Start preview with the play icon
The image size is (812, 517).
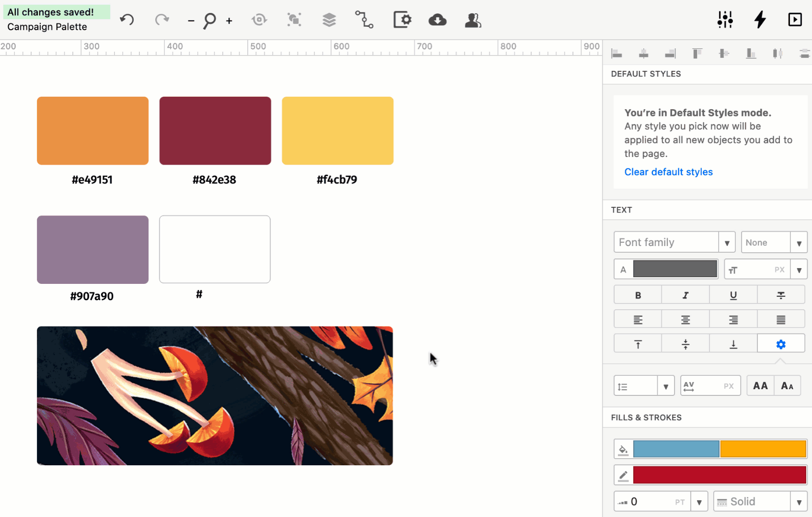click(x=795, y=20)
